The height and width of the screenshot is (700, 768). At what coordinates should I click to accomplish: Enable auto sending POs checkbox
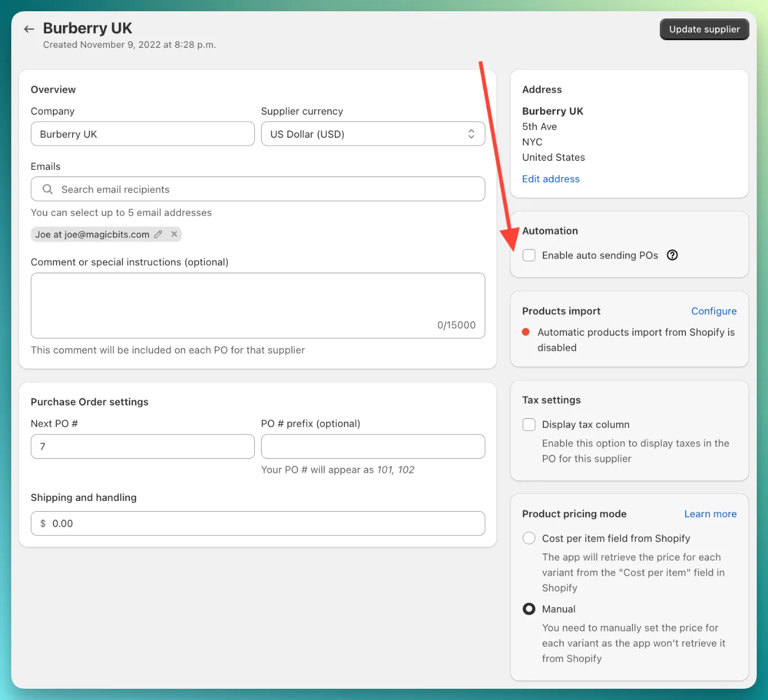529,255
